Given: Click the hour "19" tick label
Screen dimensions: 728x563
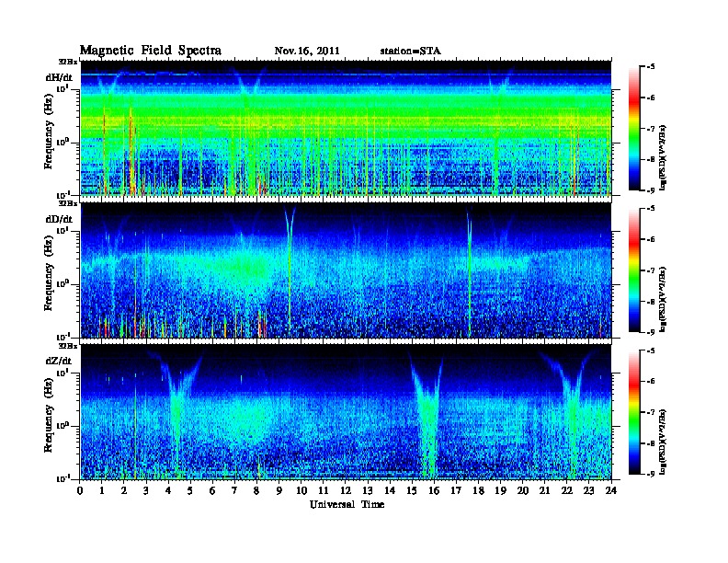Looking at the screenshot, I should 500,491.
